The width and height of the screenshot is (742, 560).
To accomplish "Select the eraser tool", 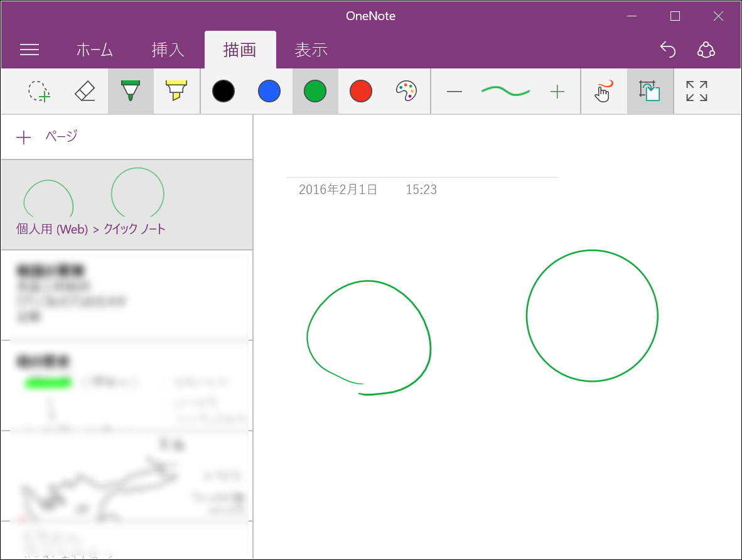I will pos(85,91).
